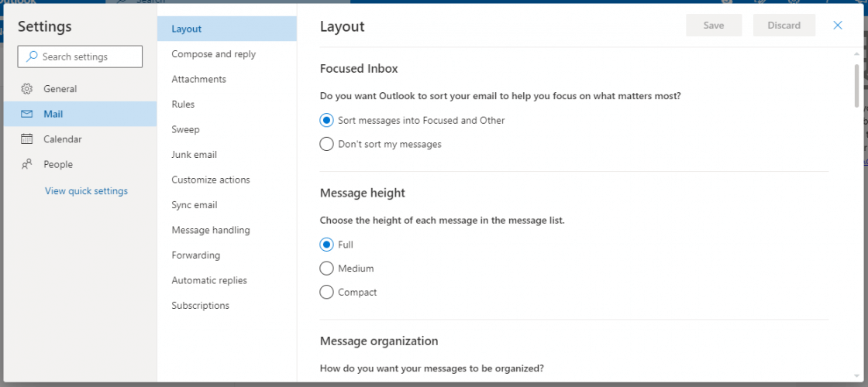Click into the Search settings field
This screenshot has height=387, width=868.
pyautogui.click(x=81, y=57)
